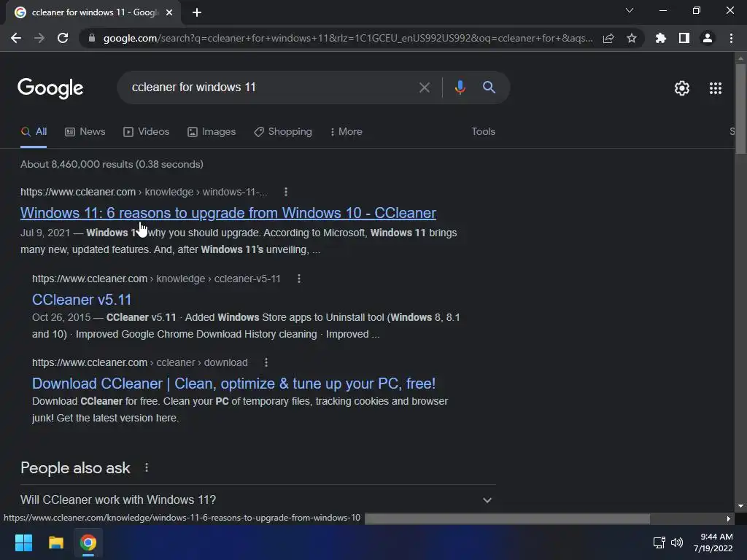Share this page using share icon
The height and width of the screenshot is (560, 747).
608,38
